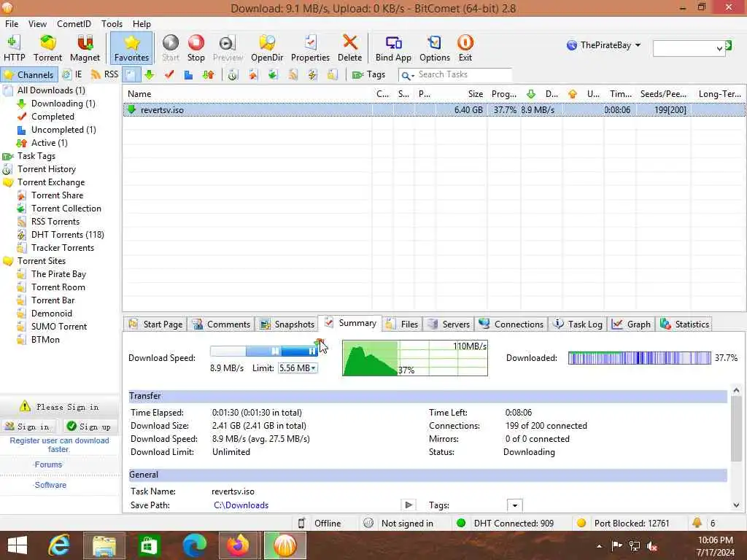Toggle the Channels sidebar button
This screenshot has width=747, height=560.
coord(29,75)
